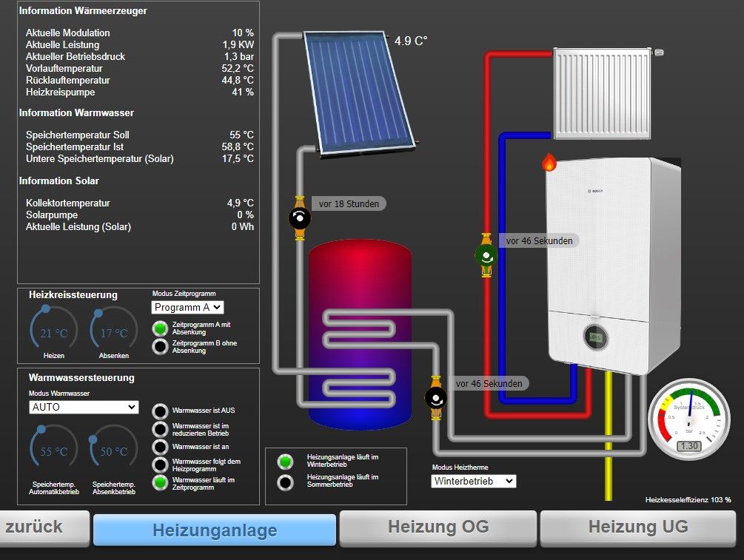Screen dimensions: 744x560
Task: Click the solar circuit pump icon
Action: click(300, 218)
